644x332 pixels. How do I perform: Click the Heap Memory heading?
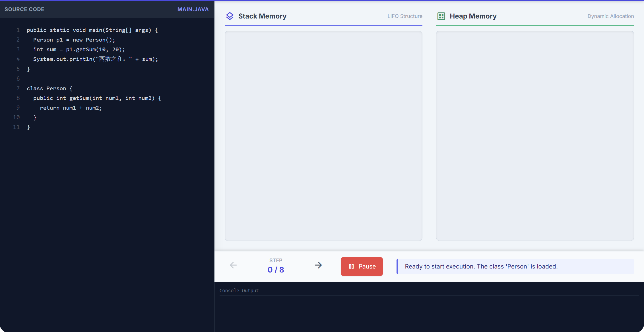coord(473,16)
